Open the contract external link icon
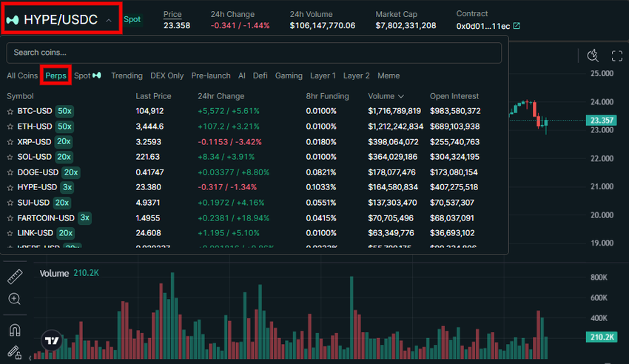The height and width of the screenshot is (364, 629). (517, 26)
